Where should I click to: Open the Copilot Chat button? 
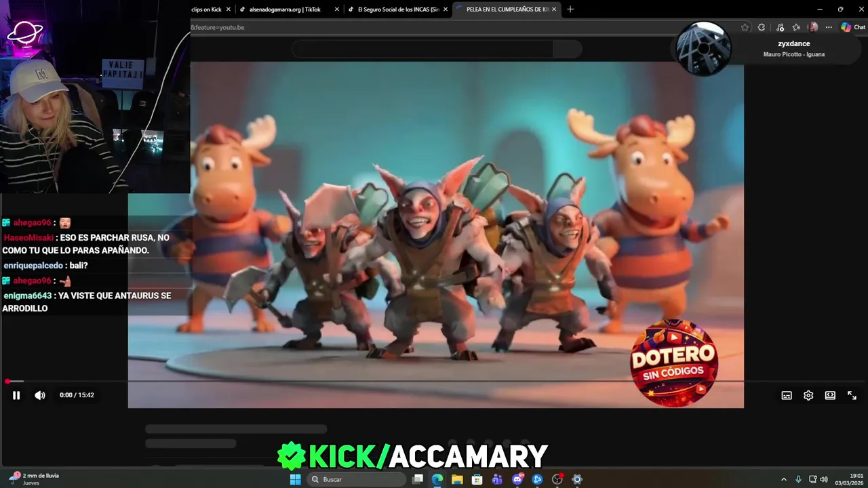[x=853, y=27]
